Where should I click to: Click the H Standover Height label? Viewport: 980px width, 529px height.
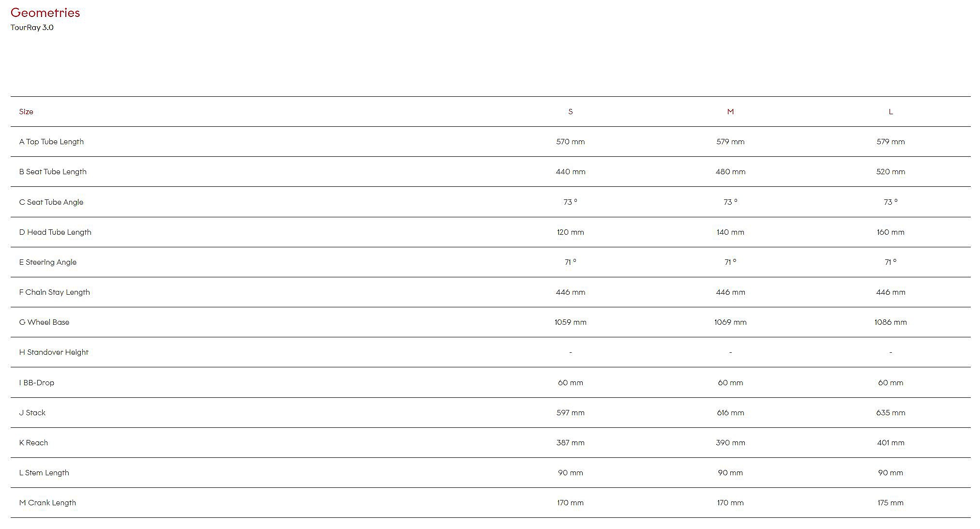coord(54,352)
